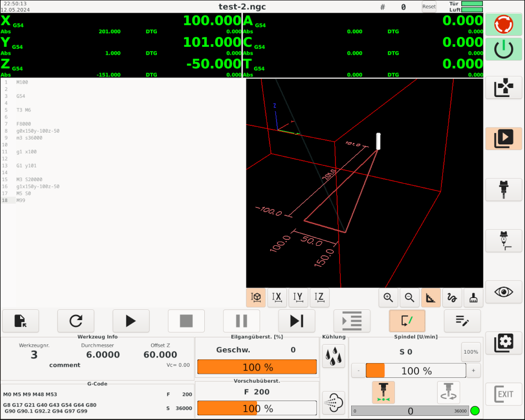This screenshot has width=525, height=420.
Task: Toggle the block delete skip option
Action: (x=407, y=321)
